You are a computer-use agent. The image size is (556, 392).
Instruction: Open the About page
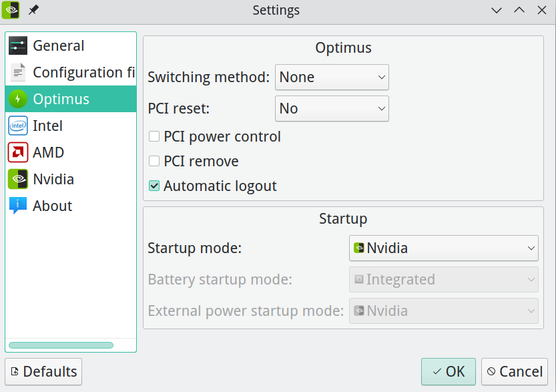pos(71,206)
